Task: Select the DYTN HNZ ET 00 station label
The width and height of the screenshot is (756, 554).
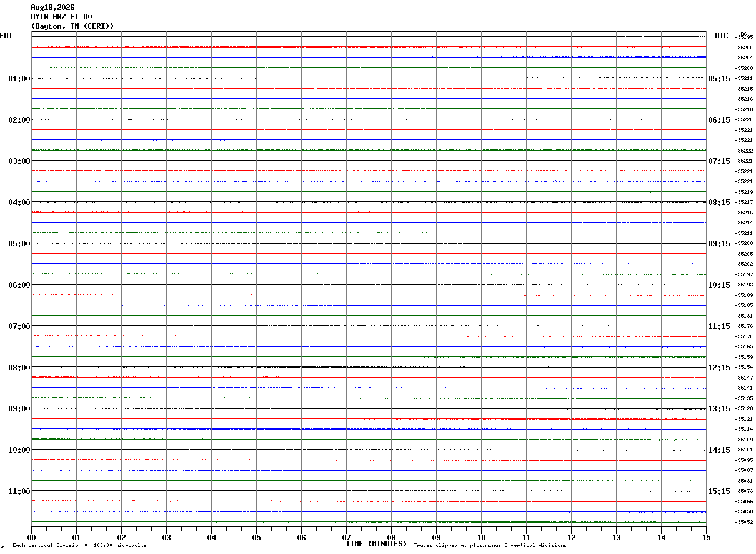Action: coord(61,17)
